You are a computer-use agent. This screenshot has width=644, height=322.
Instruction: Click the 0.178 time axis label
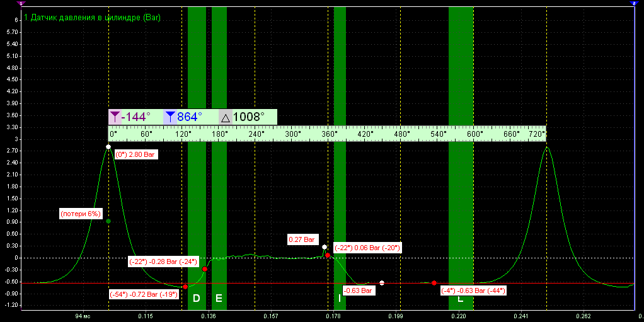[333, 317]
